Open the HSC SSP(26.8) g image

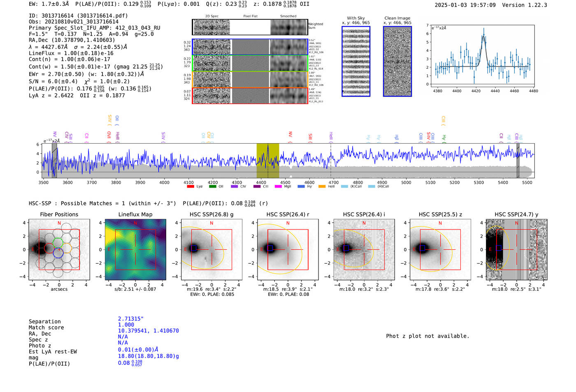pos(211,250)
